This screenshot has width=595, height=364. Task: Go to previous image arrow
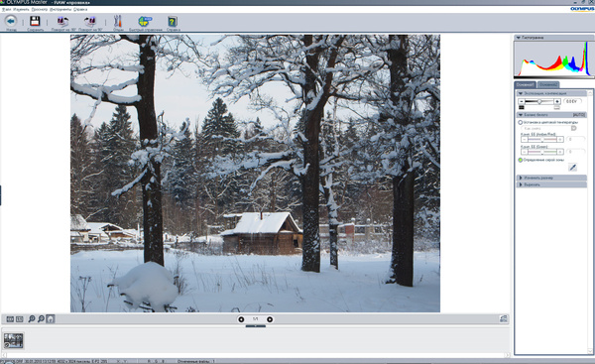241,319
